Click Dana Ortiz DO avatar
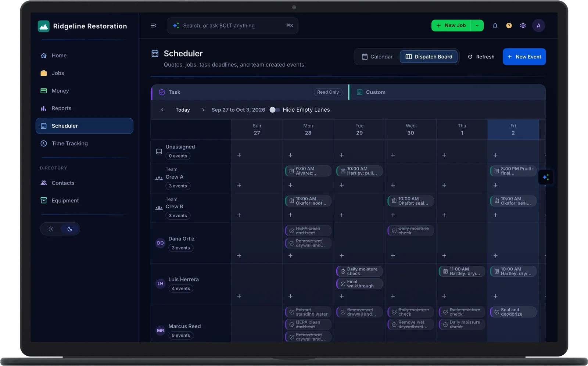 coord(161,243)
